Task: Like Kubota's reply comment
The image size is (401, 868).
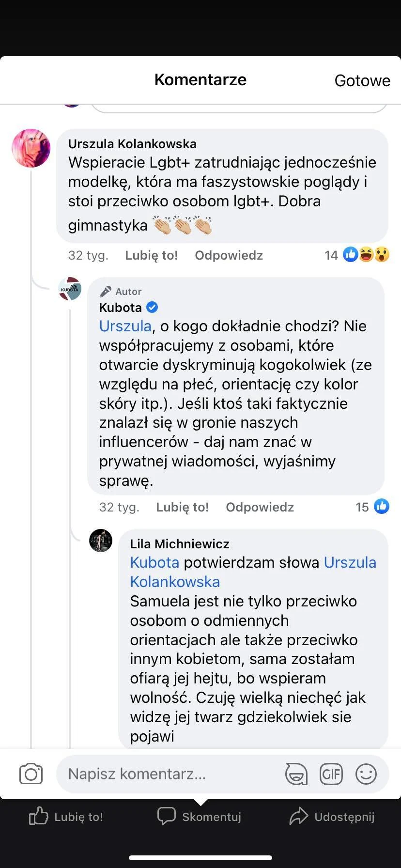Action: [182, 507]
